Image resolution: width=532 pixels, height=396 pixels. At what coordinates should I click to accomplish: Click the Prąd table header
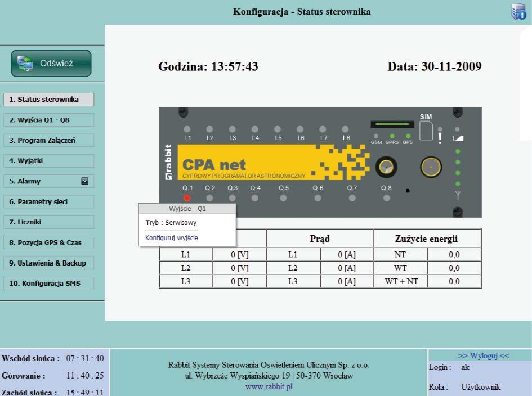pyautogui.click(x=320, y=238)
